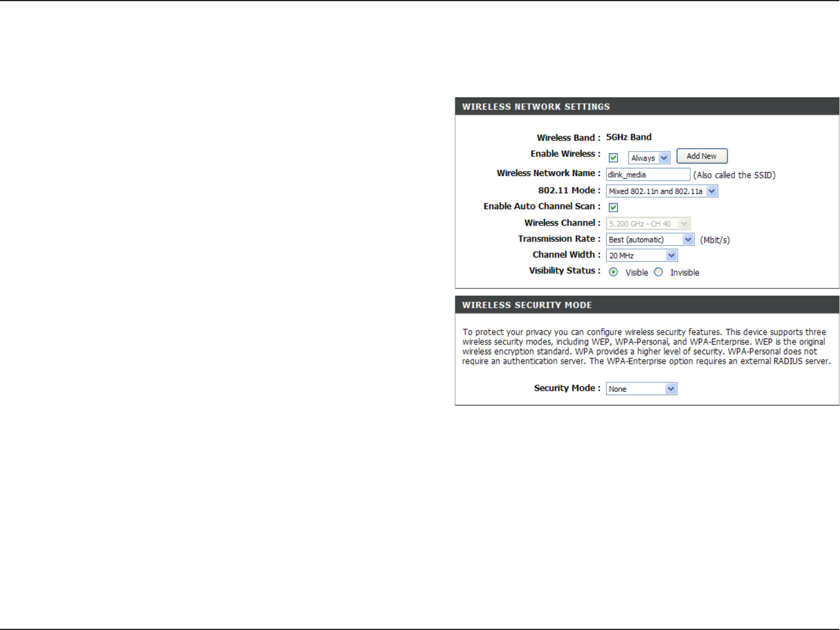The height and width of the screenshot is (630, 840).
Task: Click the Wireless Security Mode header
Action: pos(647,305)
